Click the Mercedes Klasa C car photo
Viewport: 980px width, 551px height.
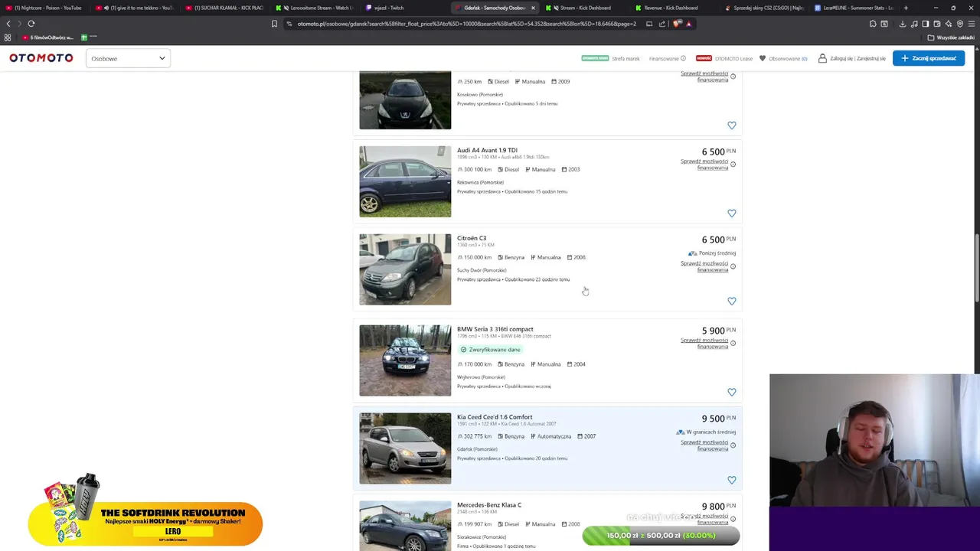tap(405, 526)
